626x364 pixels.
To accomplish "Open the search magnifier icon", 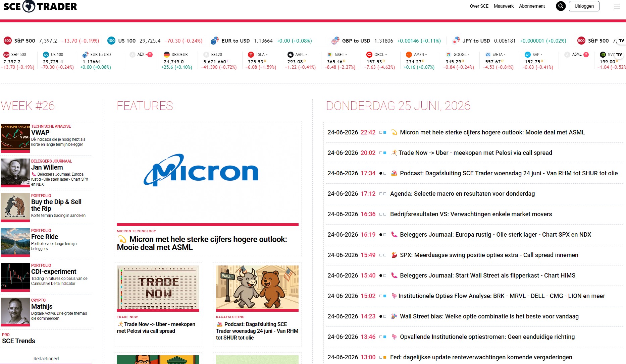I will (x=561, y=6).
